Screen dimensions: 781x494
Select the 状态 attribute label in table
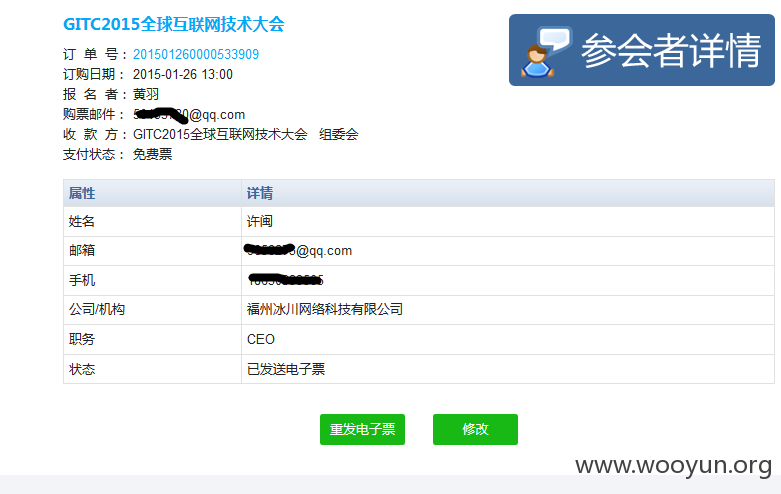(x=82, y=369)
